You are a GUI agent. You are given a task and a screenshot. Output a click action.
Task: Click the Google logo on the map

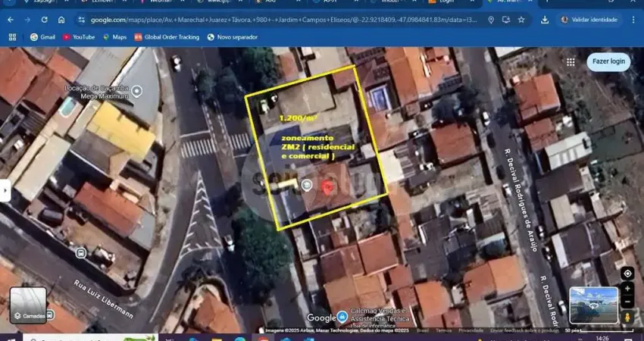pos(321,318)
